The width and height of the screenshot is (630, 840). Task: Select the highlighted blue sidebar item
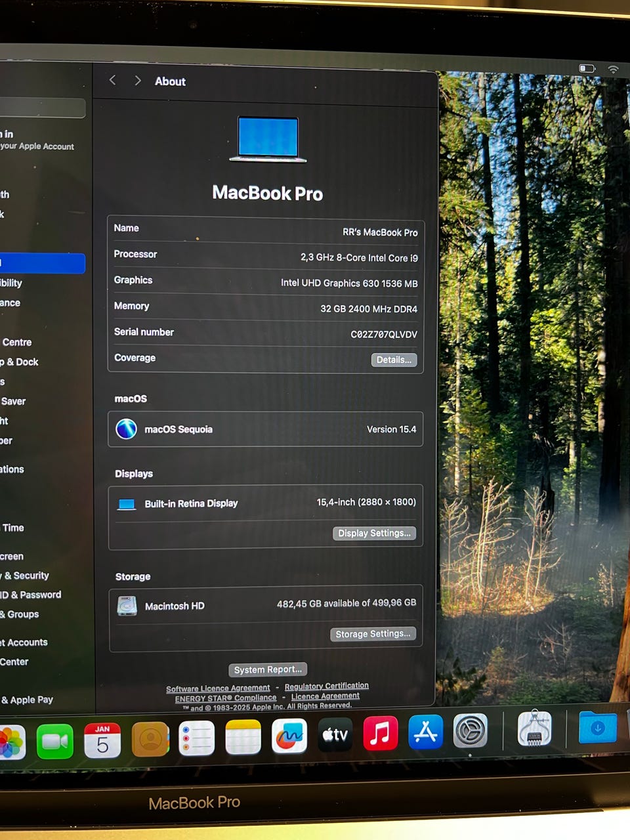click(x=42, y=263)
